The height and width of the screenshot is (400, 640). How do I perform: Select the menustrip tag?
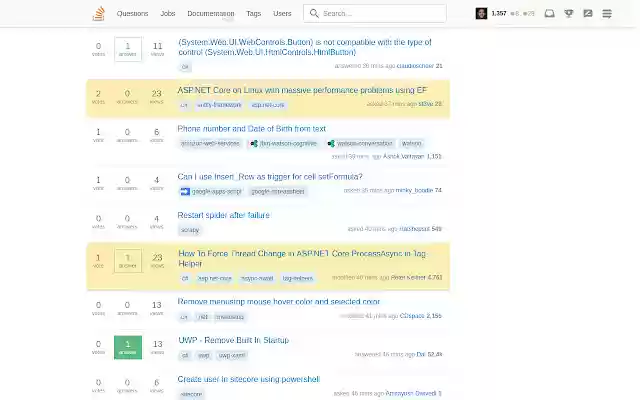coord(230,317)
